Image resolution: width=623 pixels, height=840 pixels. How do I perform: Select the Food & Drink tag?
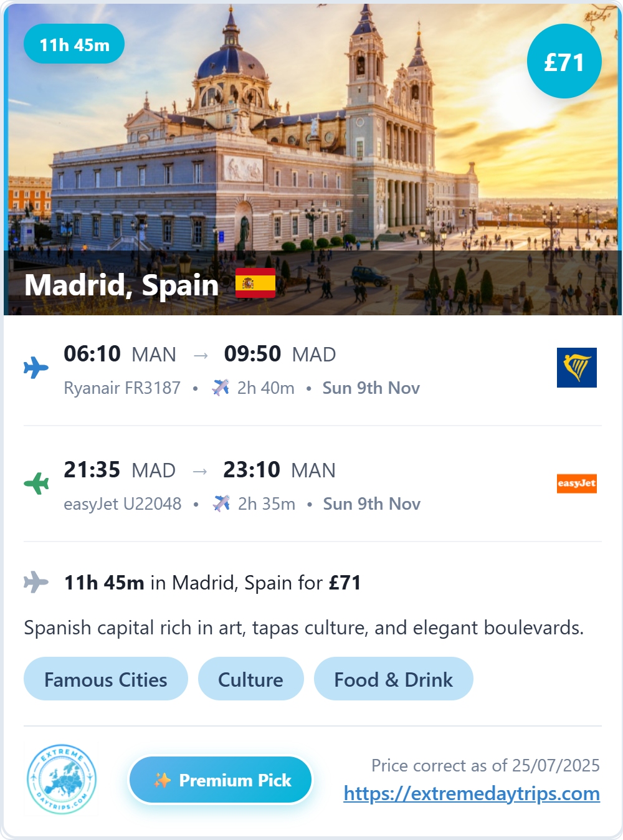[394, 679]
